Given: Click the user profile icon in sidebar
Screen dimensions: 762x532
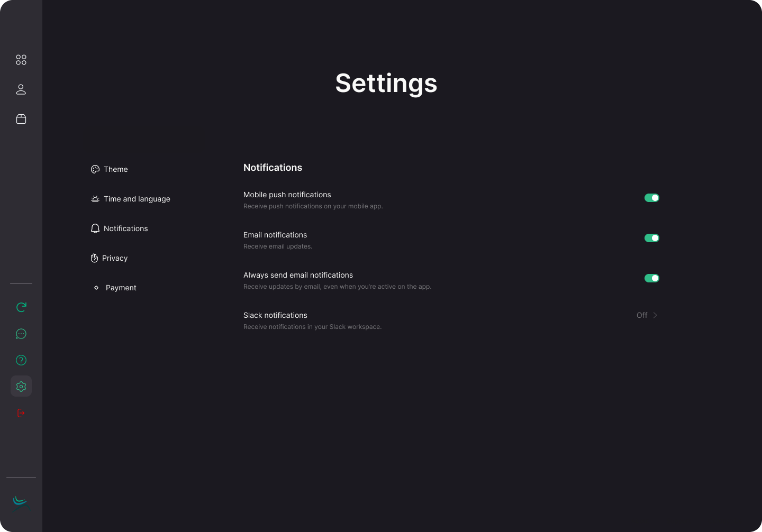Looking at the screenshot, I should pyautogui.click(x=21, y=89).
